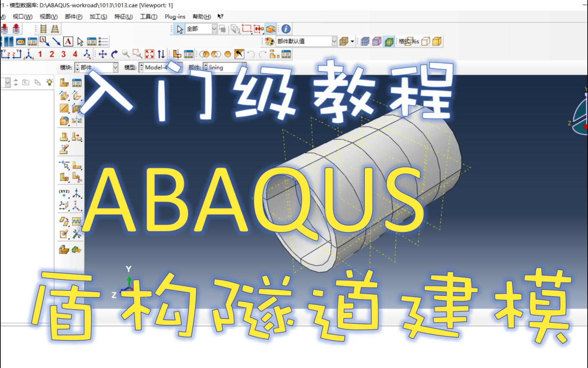The height and width of the screenshot is (368, 588).
Task: Select the Create Datum Axis tool
Action: 77,193
